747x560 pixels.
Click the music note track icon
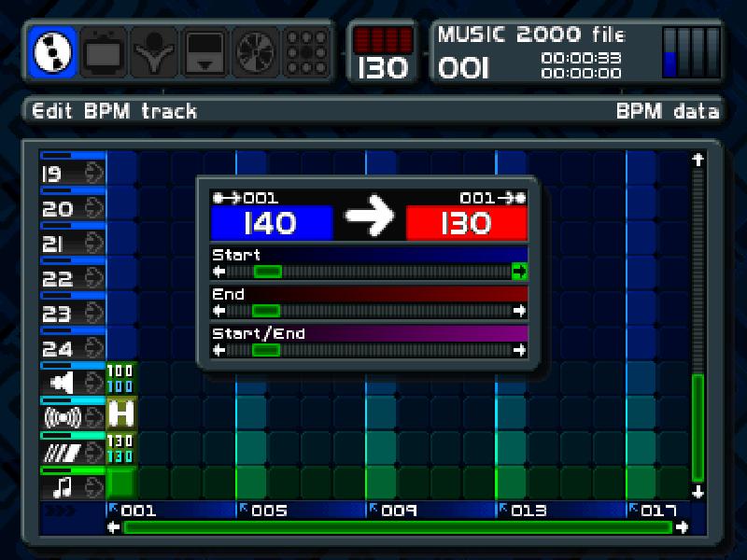pyautogui.click(x=63, y=487)
